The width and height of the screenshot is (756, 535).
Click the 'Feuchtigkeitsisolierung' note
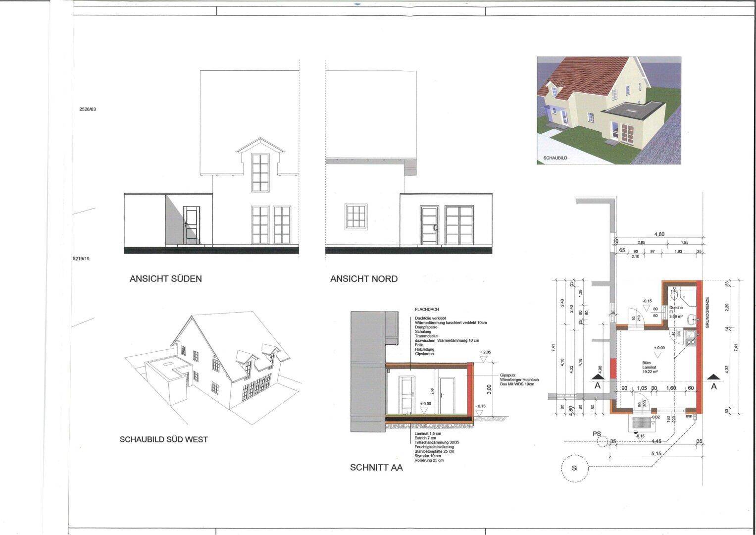pos(434,447)
